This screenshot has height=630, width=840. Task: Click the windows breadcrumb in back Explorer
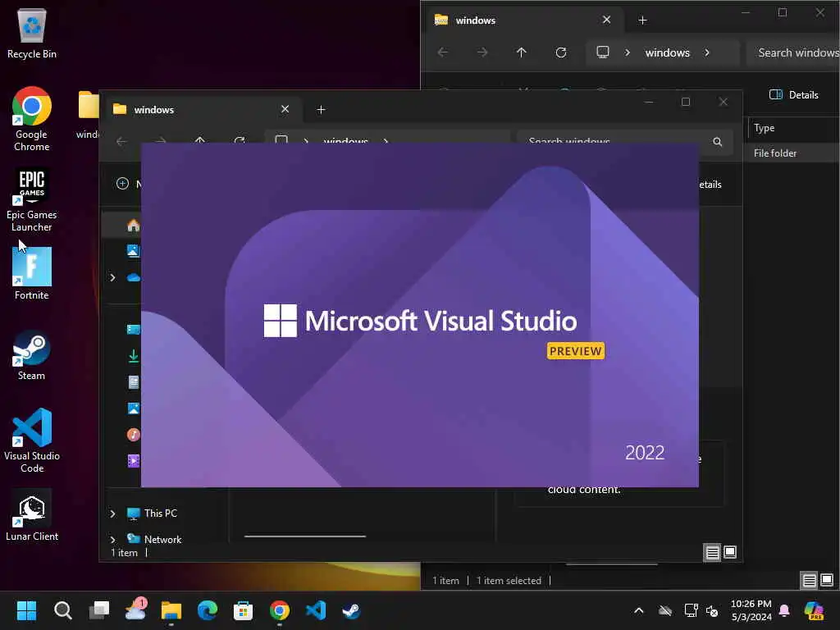[667, 52]
